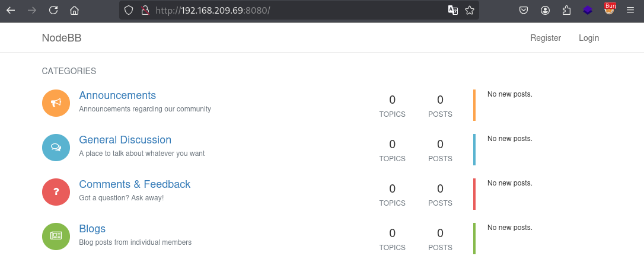Click the orange Announcements megaphone icon
The height and width of the screenshot is (275, 644).
coord(56,103)
